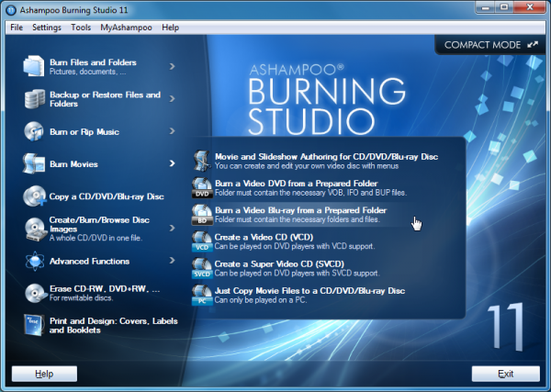The width and height of the screenshot is (551, 392).
Task: Click the Help button at the bottom
Action: point(44,374)
